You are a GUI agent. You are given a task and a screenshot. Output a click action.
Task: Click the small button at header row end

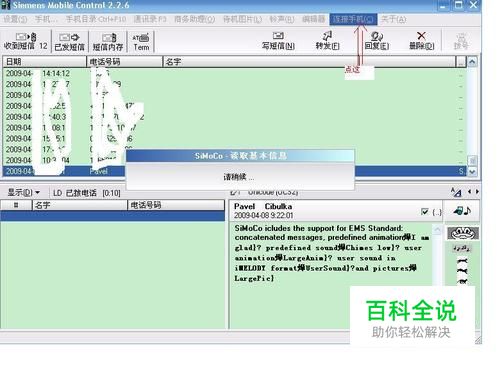pyautogui.click(x=461, y=62)
